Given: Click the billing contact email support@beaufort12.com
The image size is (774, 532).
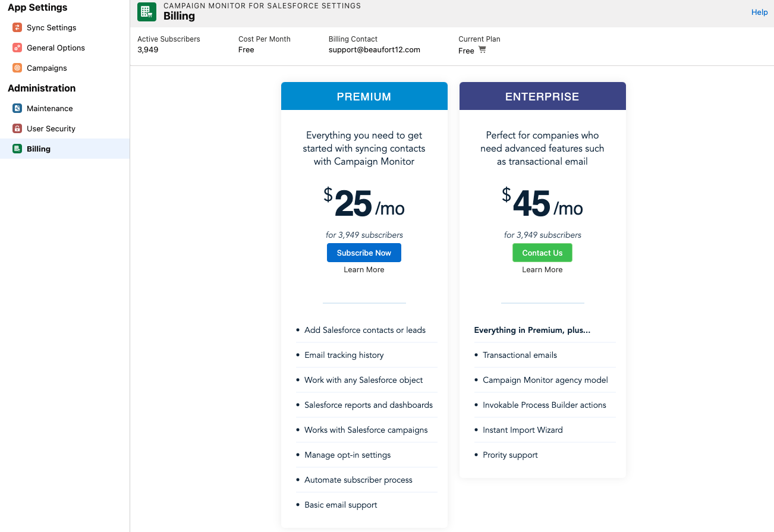Looking at the screenshot, I should [x=375, y=50].
